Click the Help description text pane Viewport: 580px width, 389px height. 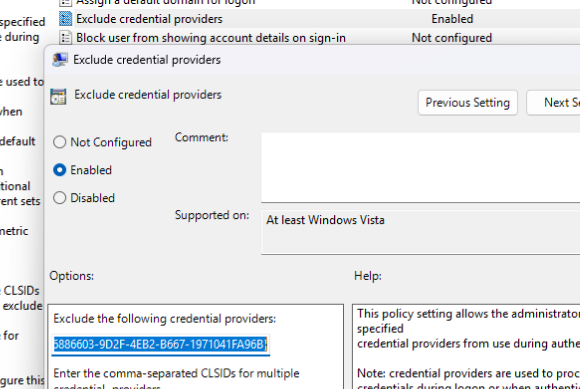[466, 347]
